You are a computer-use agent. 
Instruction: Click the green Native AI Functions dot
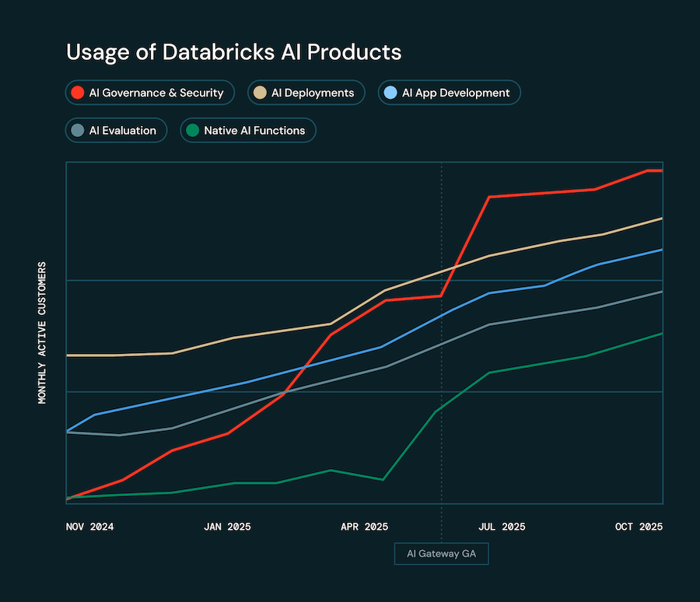(192, 130)
